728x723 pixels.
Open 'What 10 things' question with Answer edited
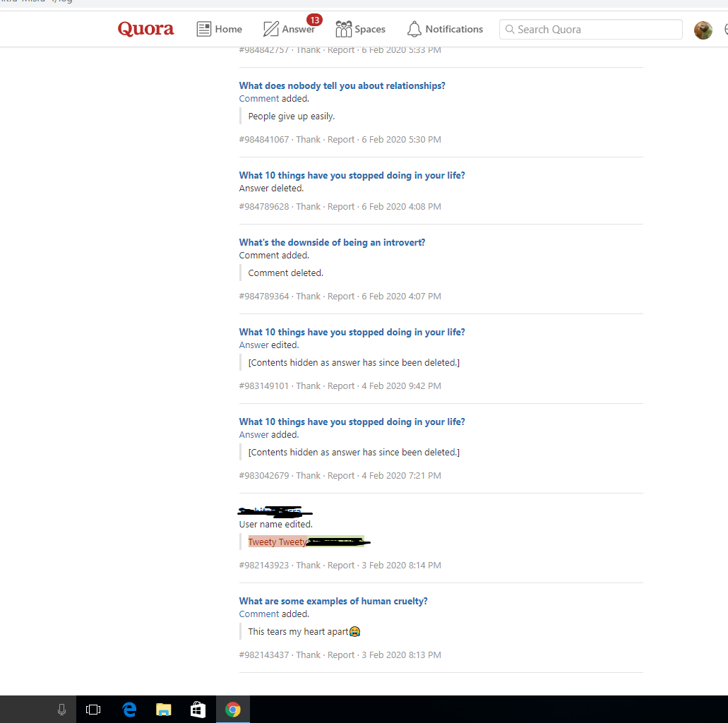(352, 332)
